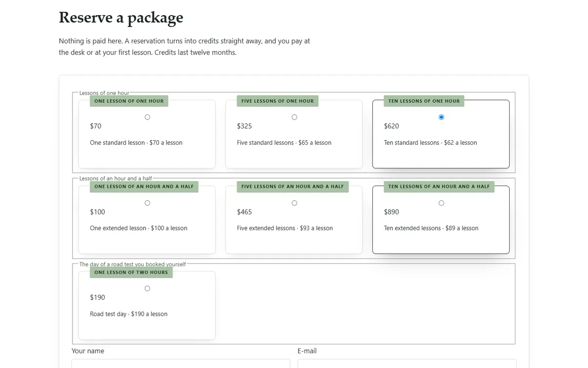Viewport: 588px width, 368px height.
Task: Select the $620 ten lessons radio button
Action: tap(441, 117)
